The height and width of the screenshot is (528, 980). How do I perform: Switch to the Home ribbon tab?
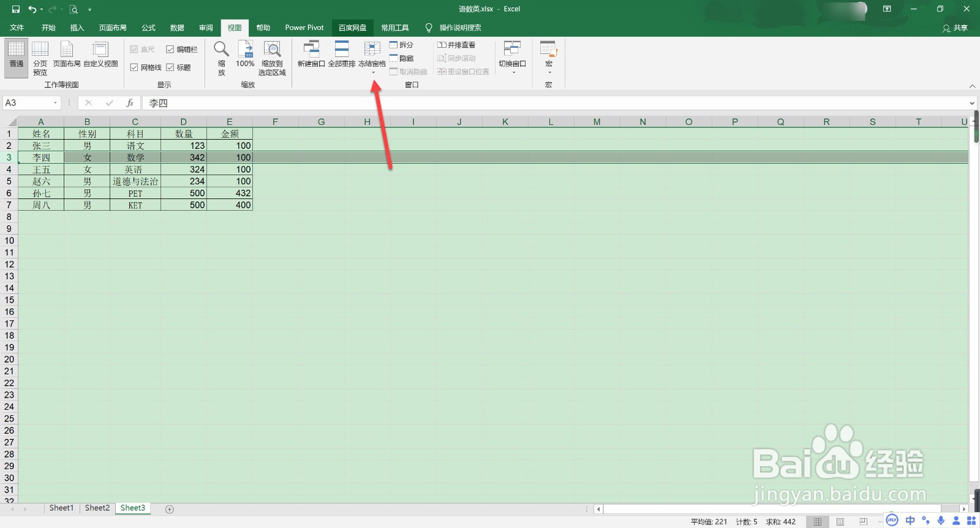48,28
